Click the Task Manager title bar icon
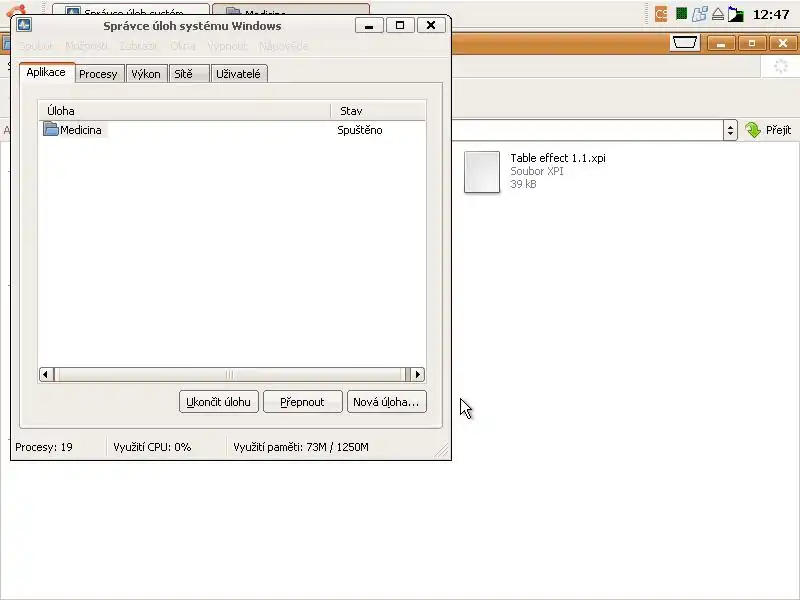The width and height of the screenshot is (800, 600). point(24,24)
